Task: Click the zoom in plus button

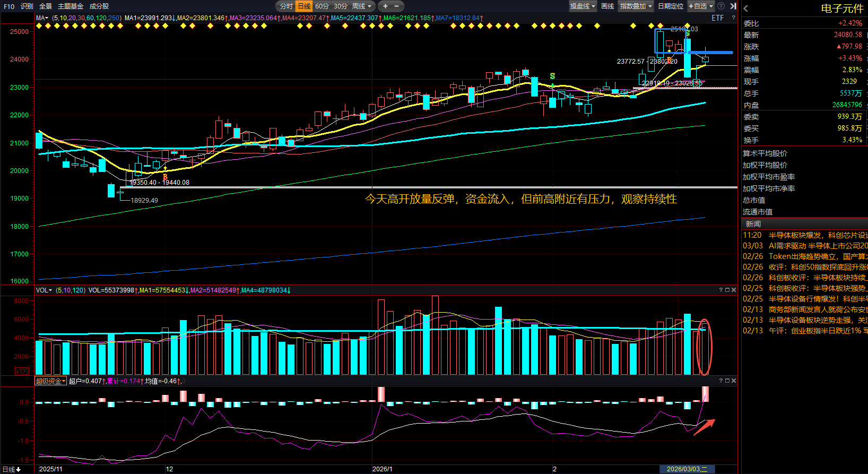Action: (386, 6)
